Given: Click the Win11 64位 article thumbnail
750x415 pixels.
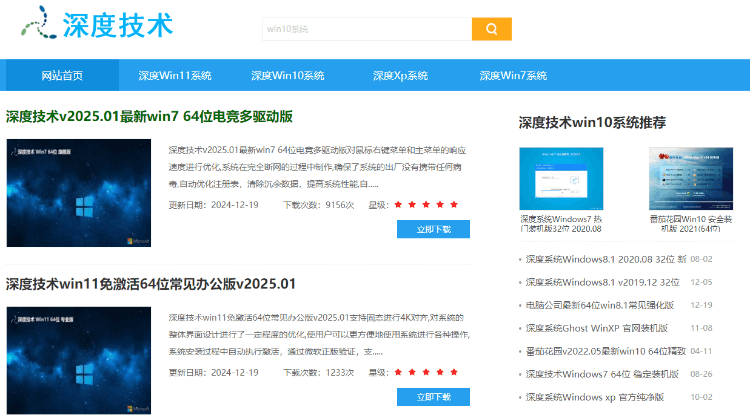Looking at the screenshot, I should [x=79, y=360].
